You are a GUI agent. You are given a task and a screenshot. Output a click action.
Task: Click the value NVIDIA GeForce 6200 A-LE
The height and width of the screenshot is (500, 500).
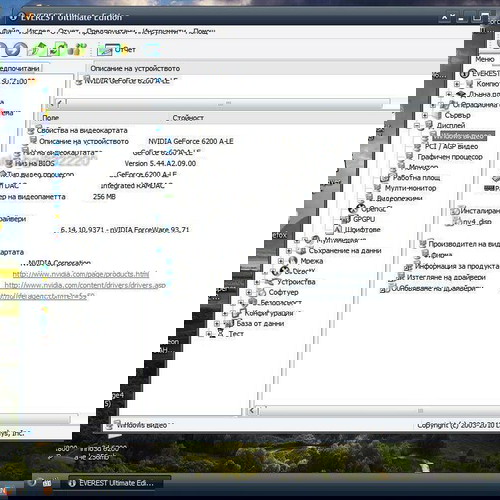[x=191, y=141]
